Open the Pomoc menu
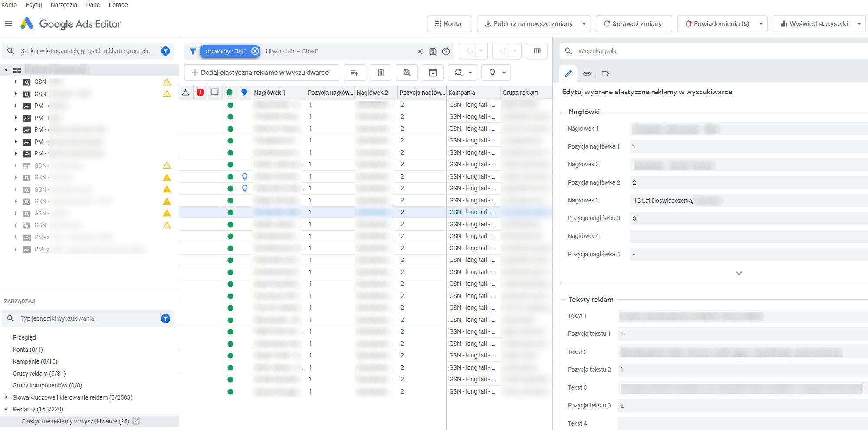 coord(118,5)
